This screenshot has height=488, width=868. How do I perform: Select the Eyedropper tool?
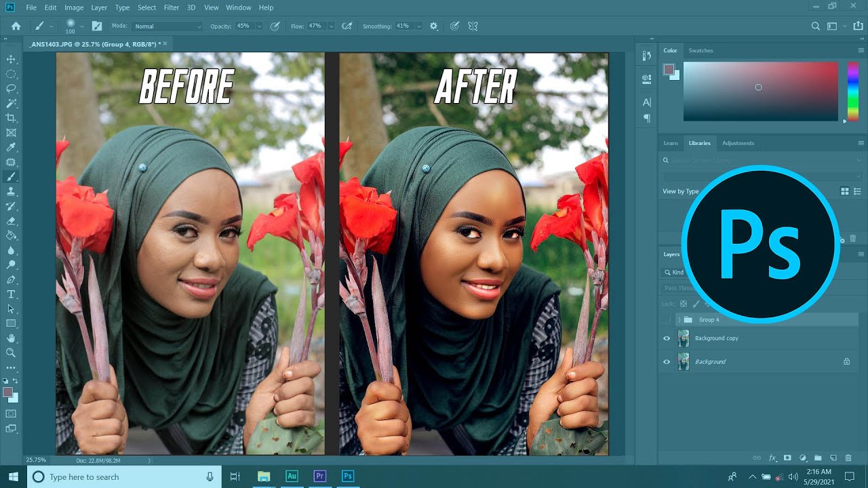[x=11, y=147]
